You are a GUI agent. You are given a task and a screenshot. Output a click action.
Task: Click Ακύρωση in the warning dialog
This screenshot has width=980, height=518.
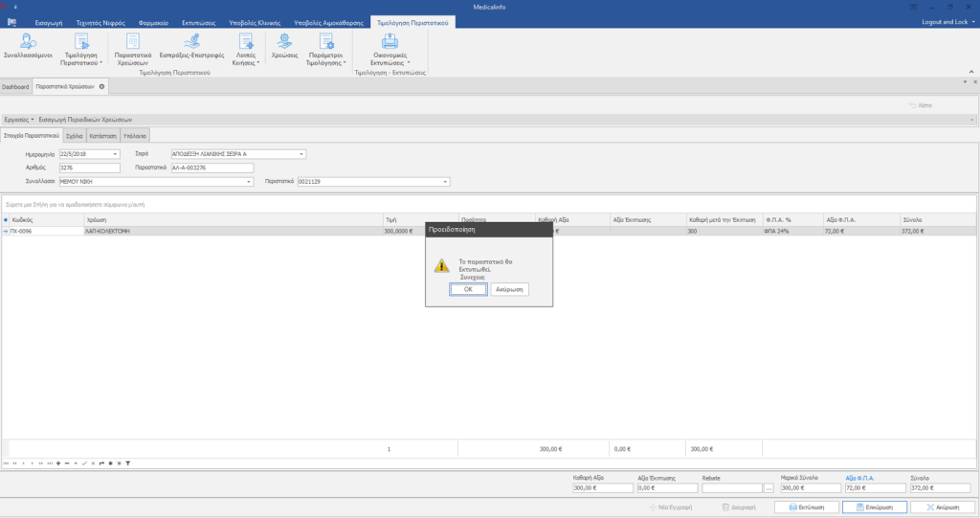point(509,289)
